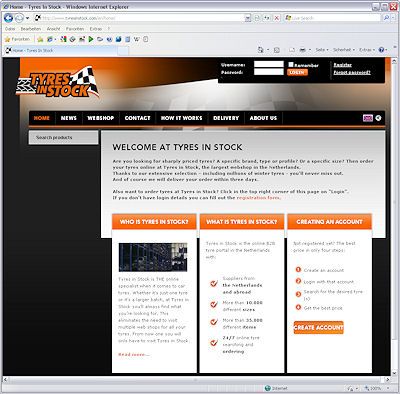The height and width of the screenshot is (394, 400).
Task: Open the Ansicht menu
Action: 54,29
